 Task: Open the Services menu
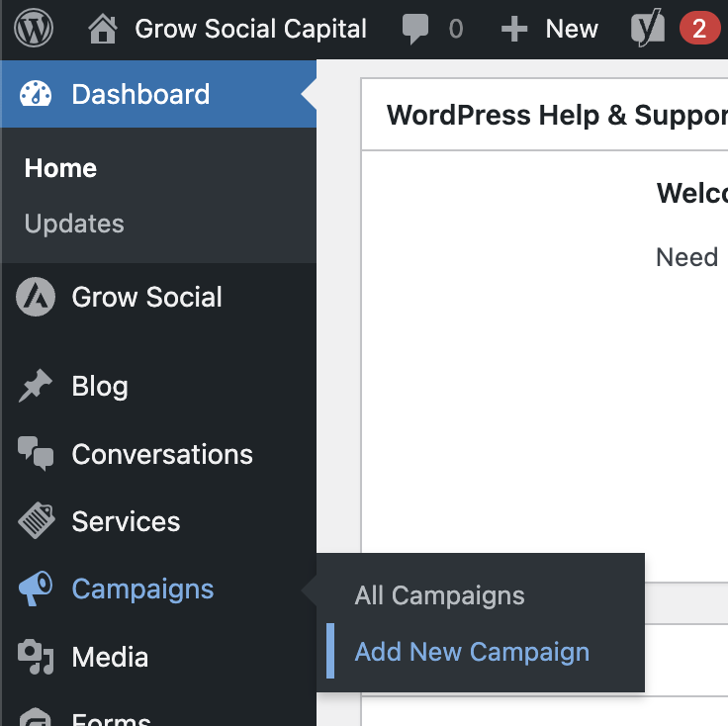coord(126,521)
